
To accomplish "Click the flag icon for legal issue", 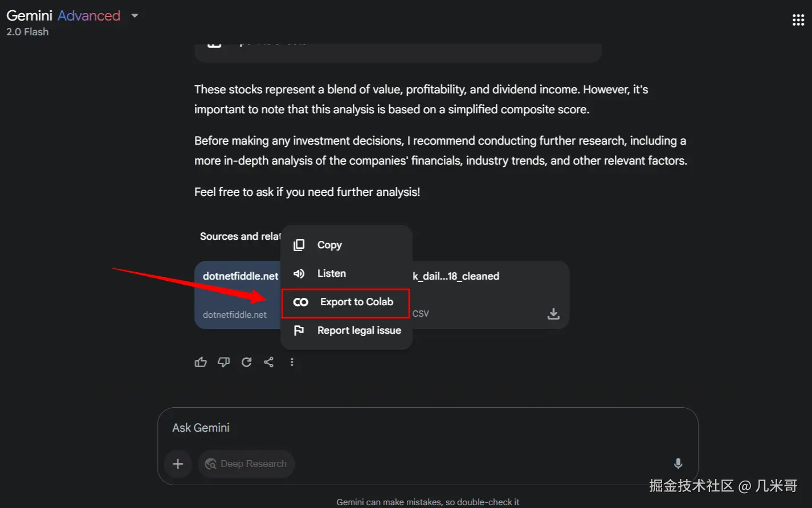I will coord(299,330).
